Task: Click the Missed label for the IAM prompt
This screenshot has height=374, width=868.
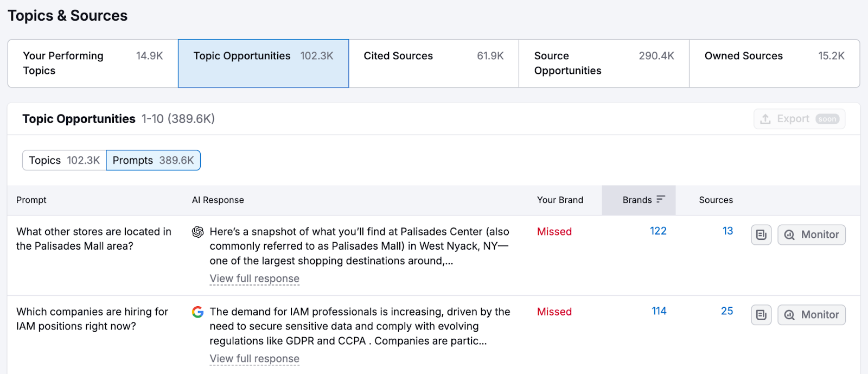Action: click(x=553, y=312)
